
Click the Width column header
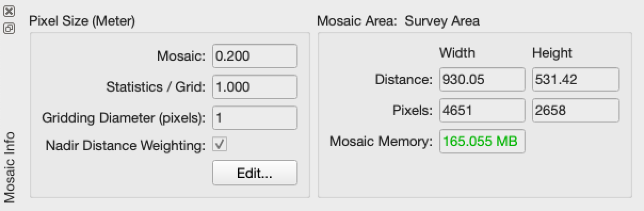point(457,53)
